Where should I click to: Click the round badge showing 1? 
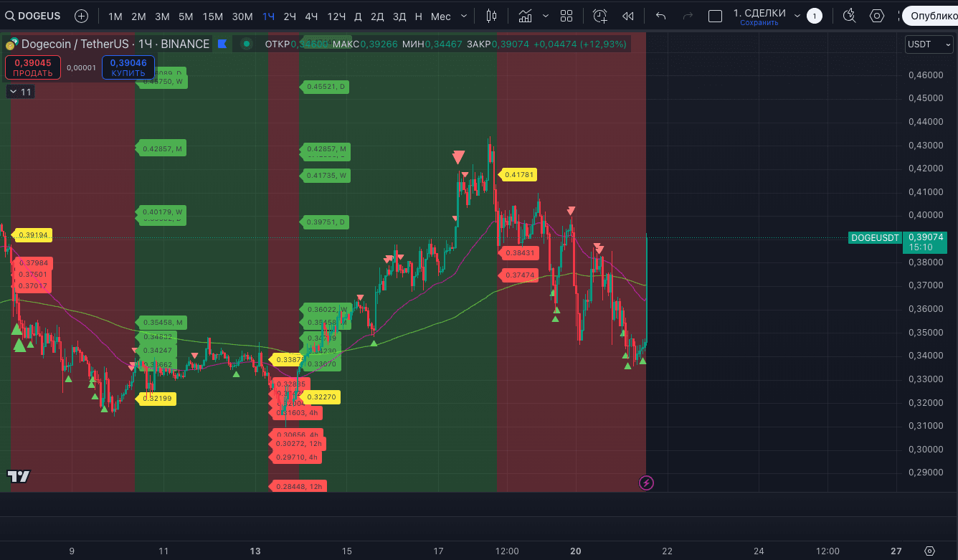tap(814, 16)
